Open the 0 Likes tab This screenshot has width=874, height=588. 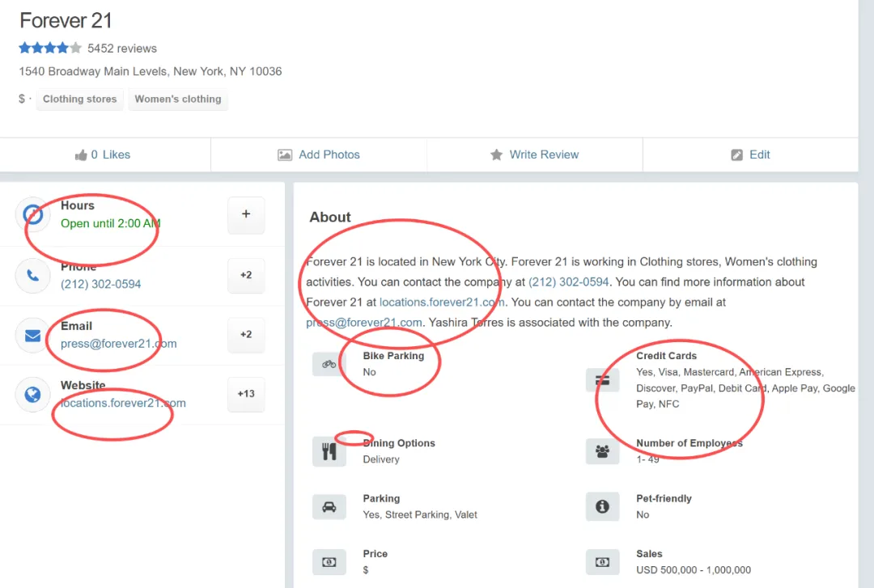[x=105, y=154]
